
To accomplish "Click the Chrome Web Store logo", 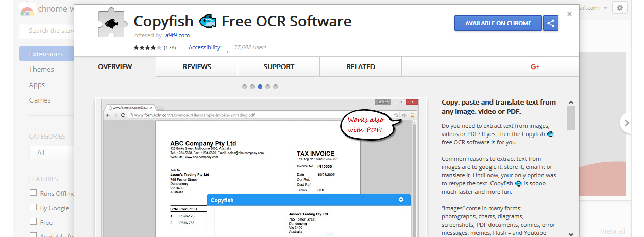I will tap(27, 9).
